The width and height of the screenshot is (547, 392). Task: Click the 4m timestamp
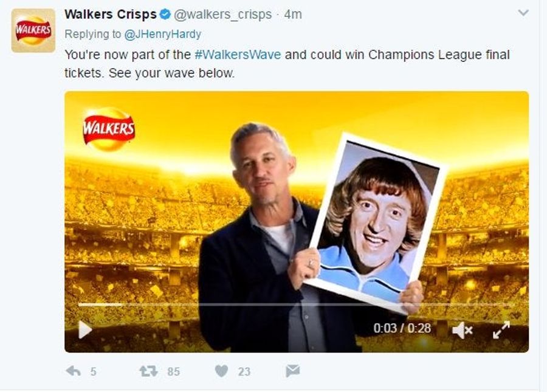[293, 15]
